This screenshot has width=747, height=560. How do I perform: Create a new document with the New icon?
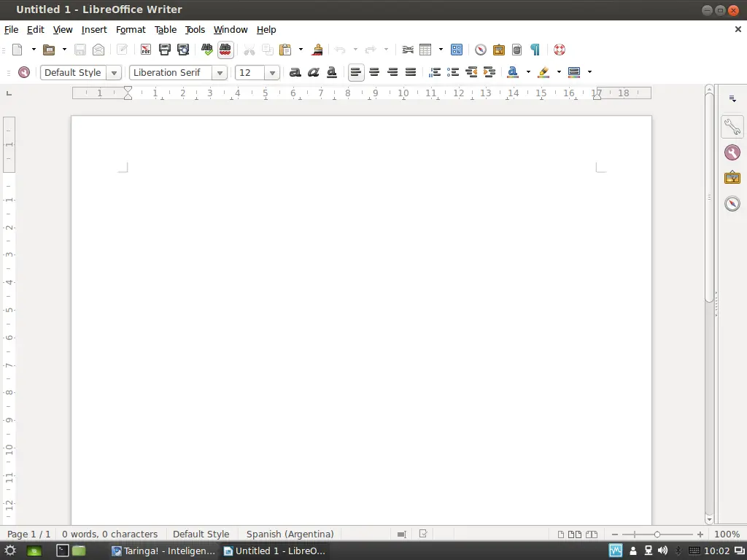[x=18, y=50]
